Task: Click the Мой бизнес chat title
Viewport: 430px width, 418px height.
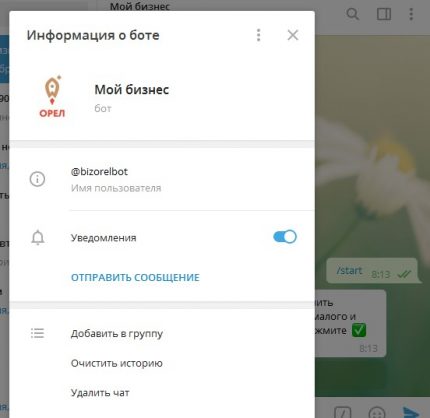Action: 140,6
